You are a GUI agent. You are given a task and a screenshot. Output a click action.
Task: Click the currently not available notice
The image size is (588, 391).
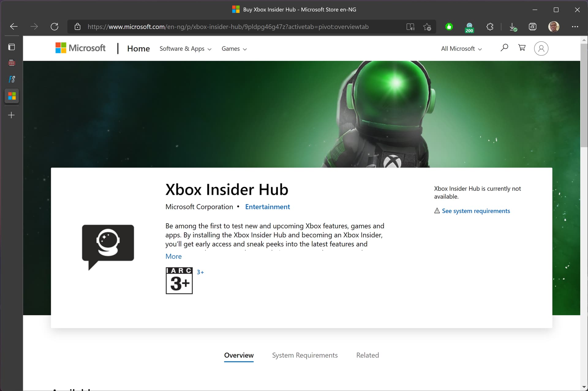pyautogui.click(x=477, y=192)
